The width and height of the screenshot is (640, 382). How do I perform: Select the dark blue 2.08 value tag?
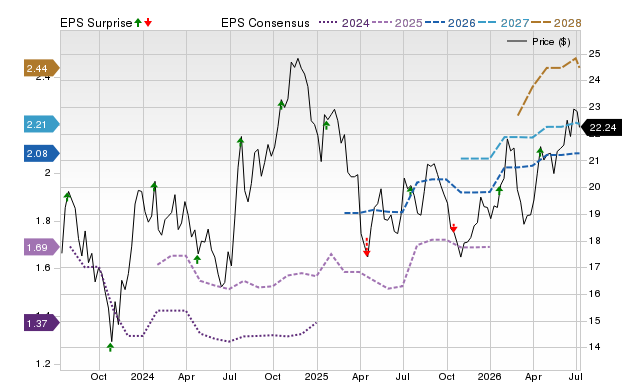click(x=42, y=153)
